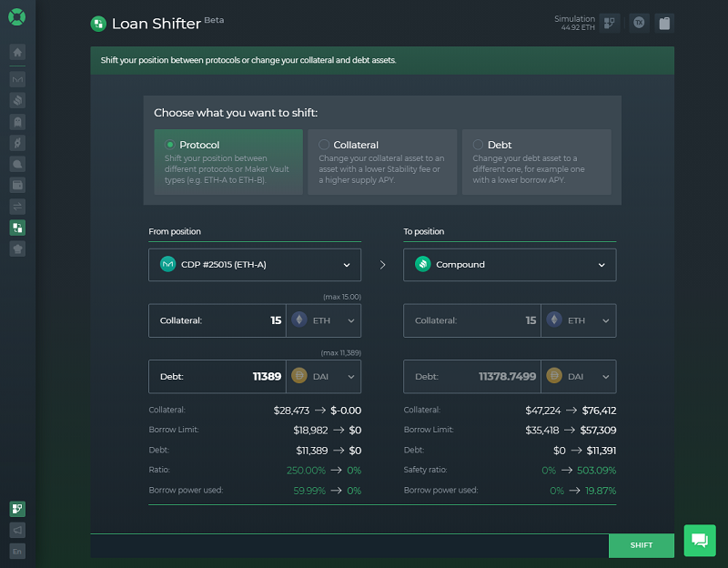
Task: Click the (max 11,389) debt link
Action: coord(340,353)
